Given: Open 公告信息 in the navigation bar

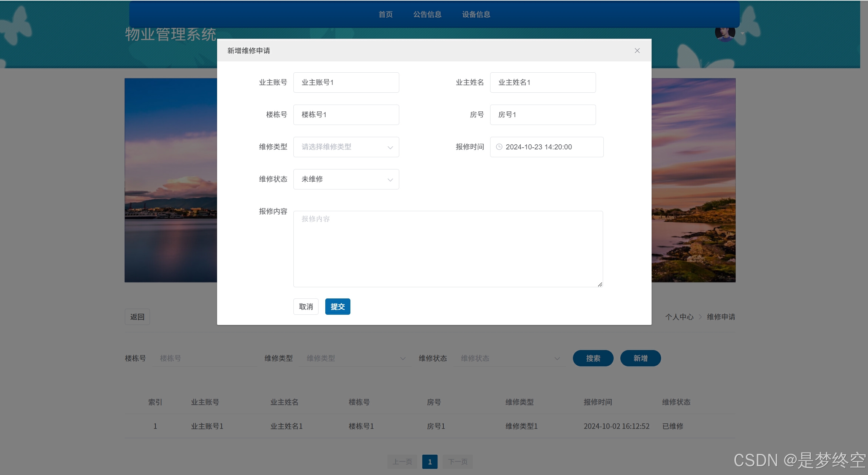Looking at the screenshot, I should click(427, 14).
